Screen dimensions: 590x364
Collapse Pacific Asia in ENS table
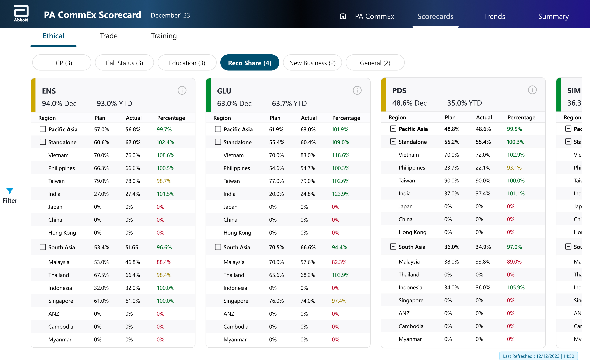tap(43, 129)
